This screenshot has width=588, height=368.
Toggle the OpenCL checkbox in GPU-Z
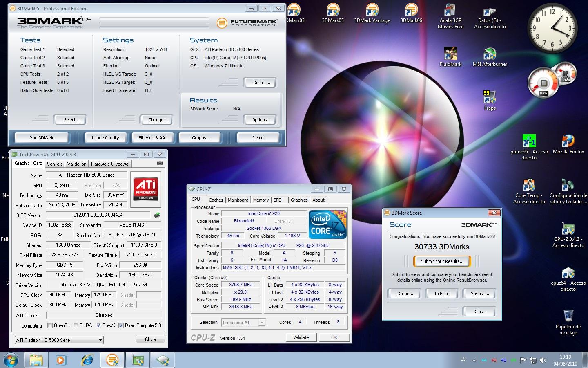50,325
